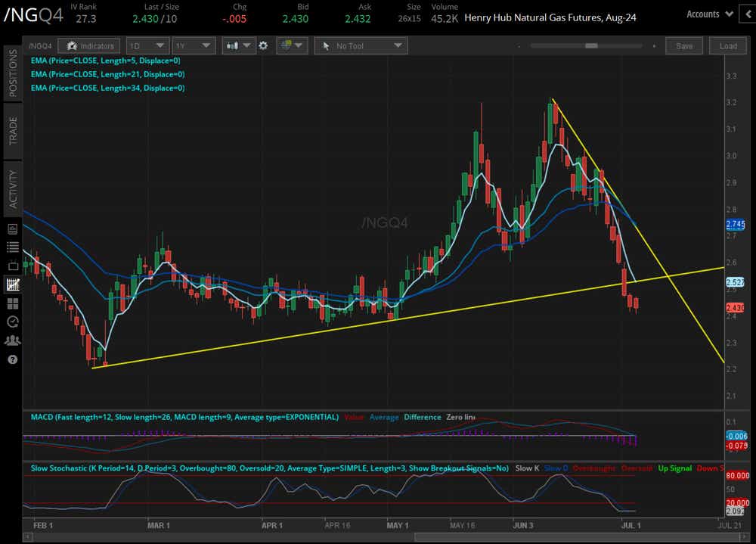
Task: Click the JUL 1 date axis label
Action: (631, 526)
